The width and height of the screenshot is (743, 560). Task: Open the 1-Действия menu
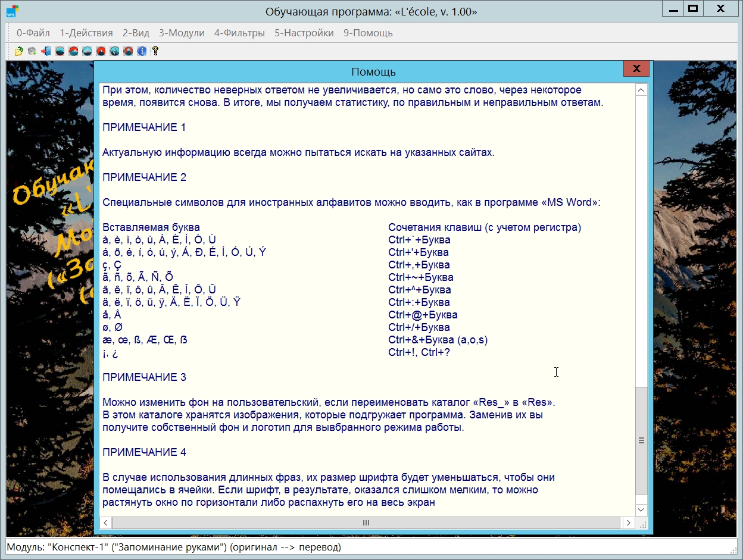coord(86,33)
